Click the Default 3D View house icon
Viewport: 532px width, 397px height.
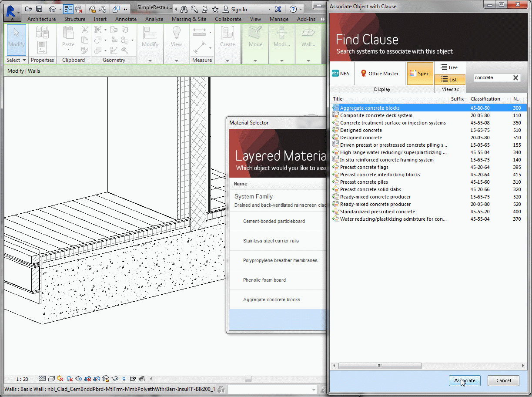pos(52,9)
